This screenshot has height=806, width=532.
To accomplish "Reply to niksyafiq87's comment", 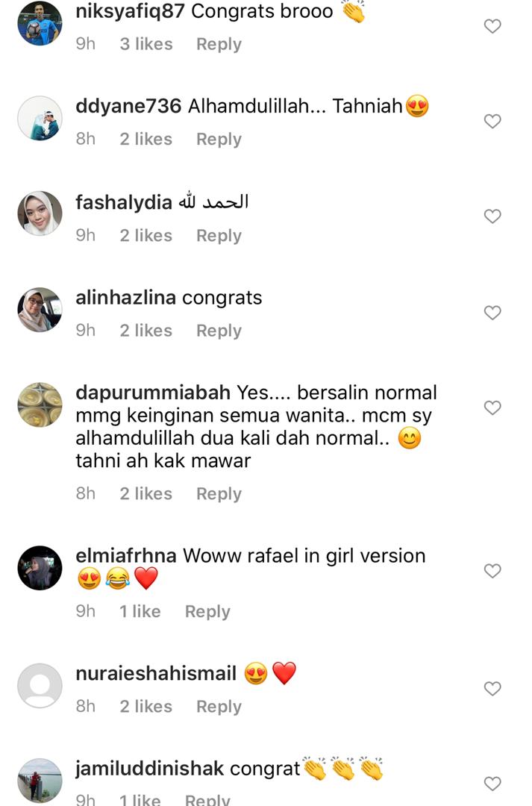I will click(219, 44).
